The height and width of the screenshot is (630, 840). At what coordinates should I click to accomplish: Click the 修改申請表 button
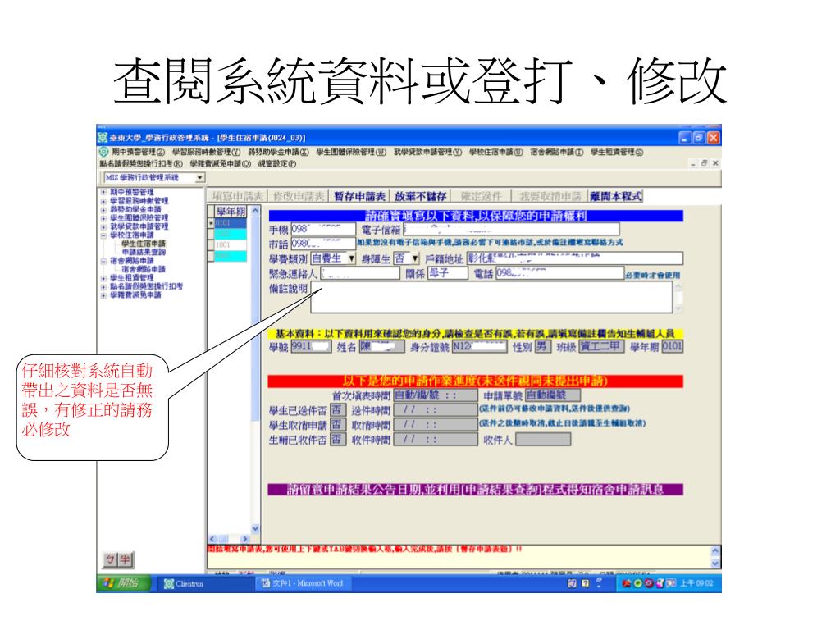tap(299, 196)
